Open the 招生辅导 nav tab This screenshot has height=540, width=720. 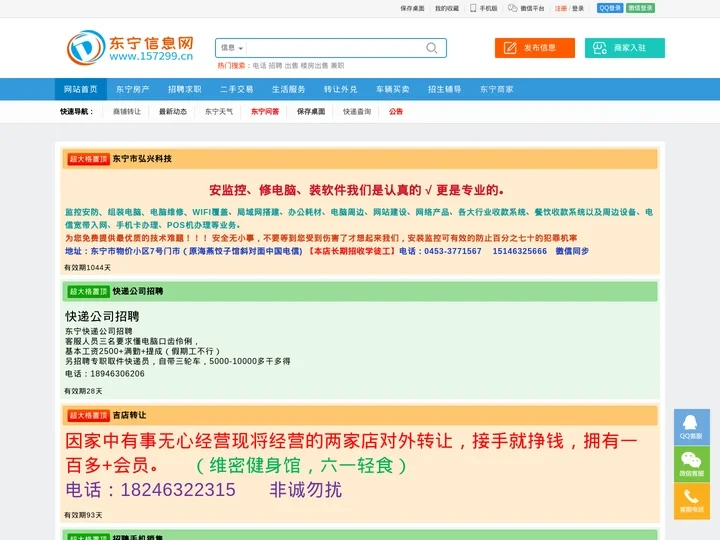pyautogui.click(x=444, y=89)
